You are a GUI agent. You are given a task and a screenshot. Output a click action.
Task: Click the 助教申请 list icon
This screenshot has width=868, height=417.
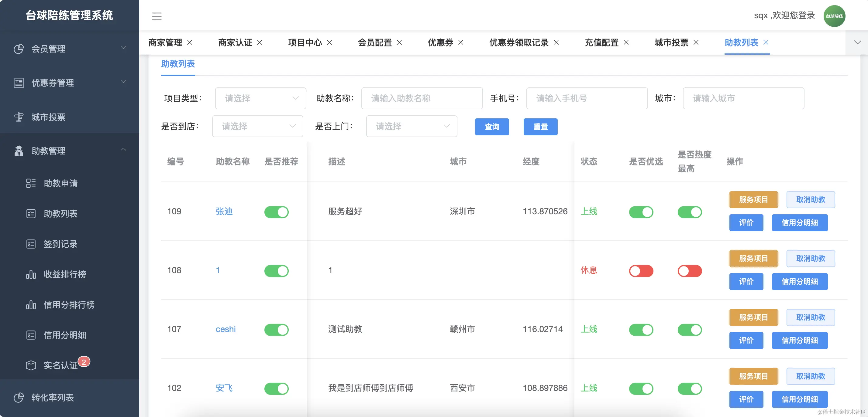31,183
